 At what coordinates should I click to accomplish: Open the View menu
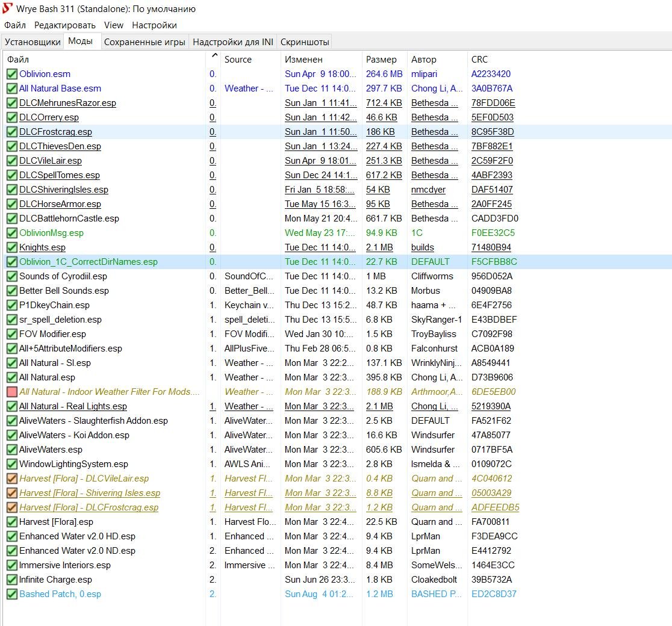pos(114,25)
